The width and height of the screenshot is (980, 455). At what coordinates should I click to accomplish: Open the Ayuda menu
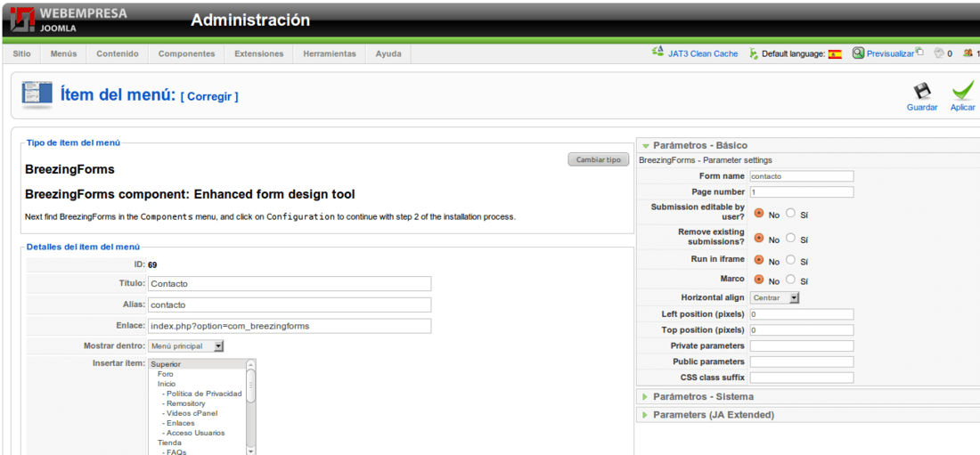(388, 53)
